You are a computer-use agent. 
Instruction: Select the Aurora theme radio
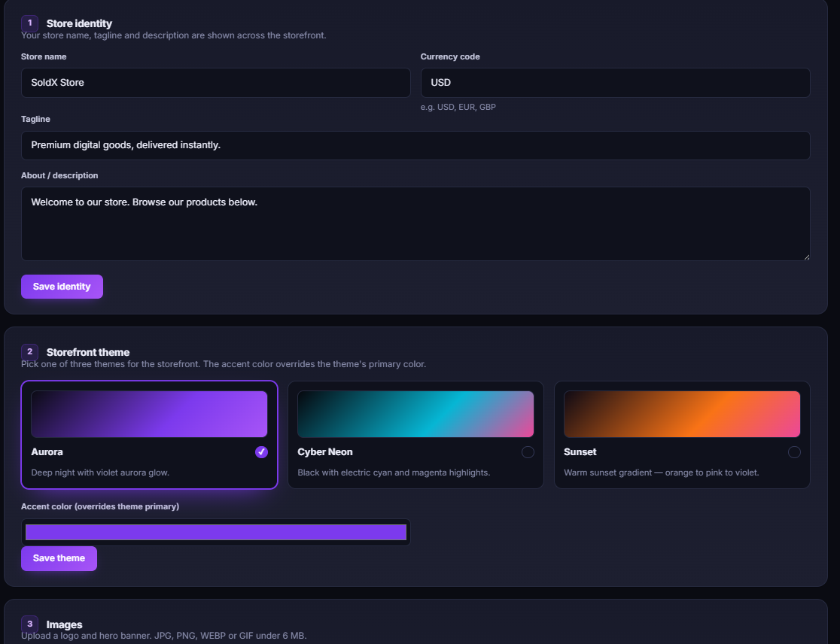click(261, 452)
